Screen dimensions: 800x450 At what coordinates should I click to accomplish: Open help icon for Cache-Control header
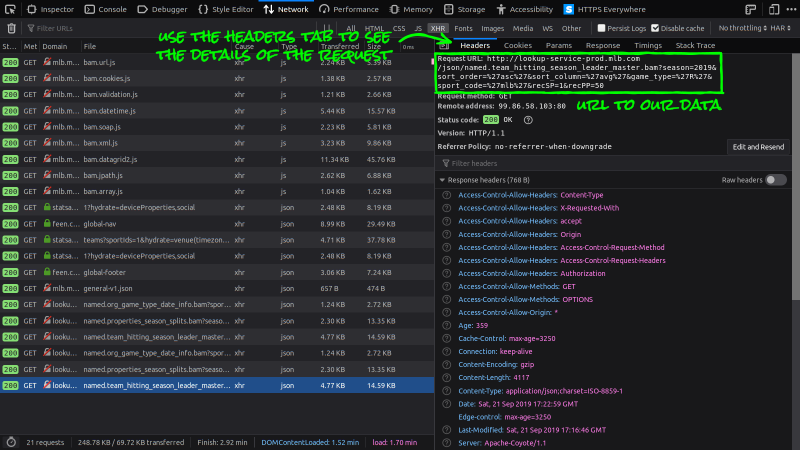(x=446, y=338)
